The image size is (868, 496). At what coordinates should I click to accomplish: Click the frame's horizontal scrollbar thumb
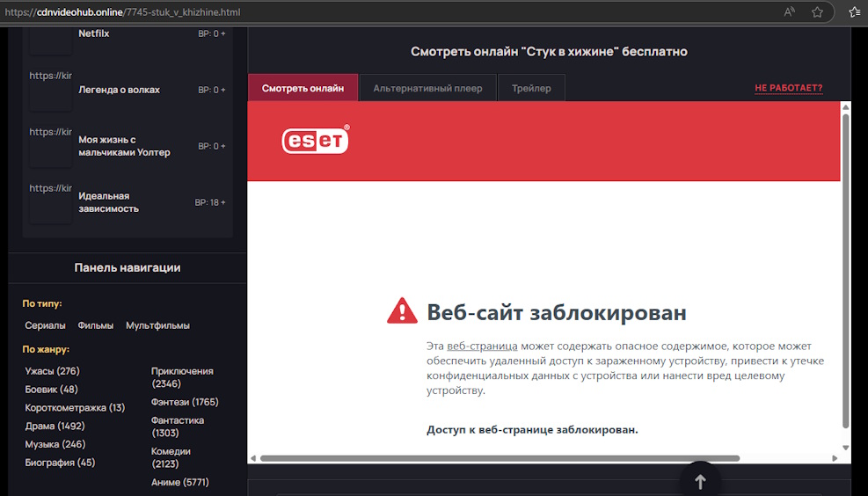tap(500, 458)
